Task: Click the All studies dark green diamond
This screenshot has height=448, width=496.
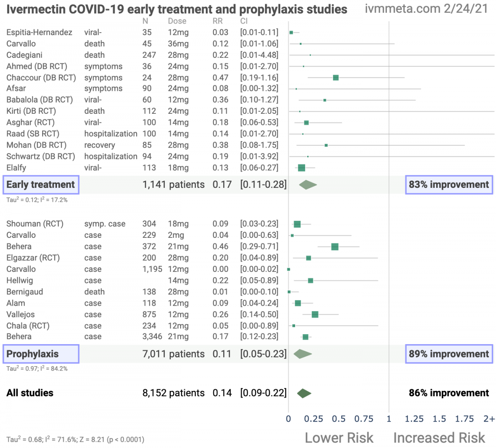Action: pos(304,393)
